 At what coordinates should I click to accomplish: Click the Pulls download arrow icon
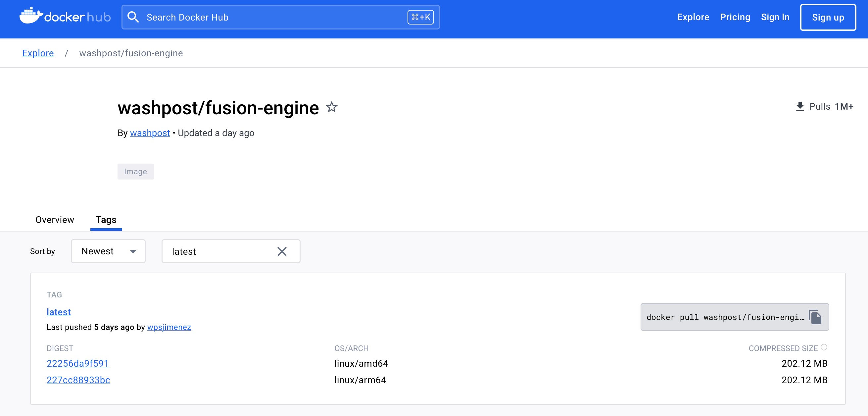tap(800, 107)
